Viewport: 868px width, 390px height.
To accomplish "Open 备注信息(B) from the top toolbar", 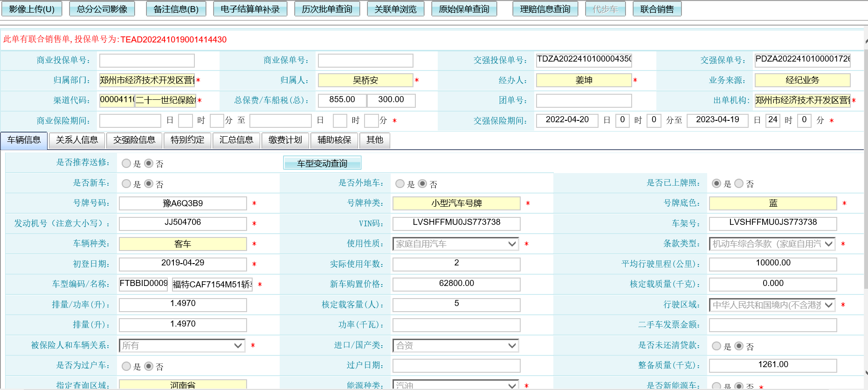I will click(x=176, y=9).
